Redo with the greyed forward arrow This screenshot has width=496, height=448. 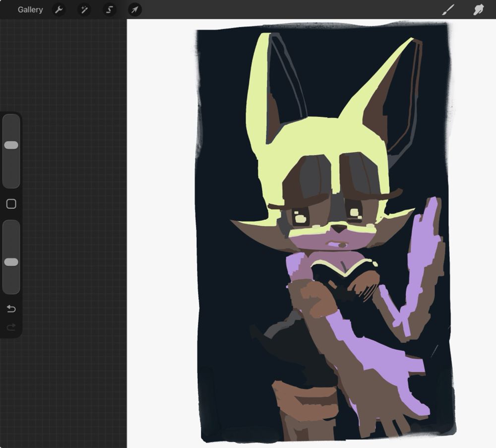coord(11,327)
